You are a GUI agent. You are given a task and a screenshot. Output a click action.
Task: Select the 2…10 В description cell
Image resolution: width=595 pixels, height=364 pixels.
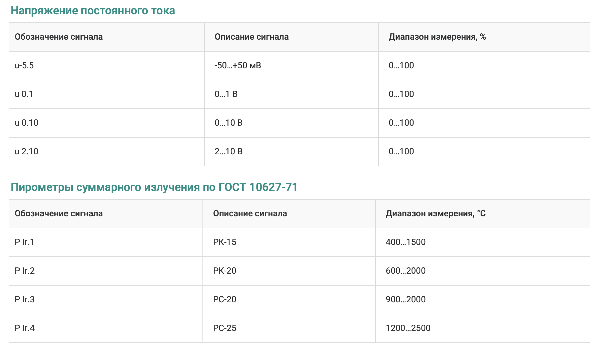(228, 152)
